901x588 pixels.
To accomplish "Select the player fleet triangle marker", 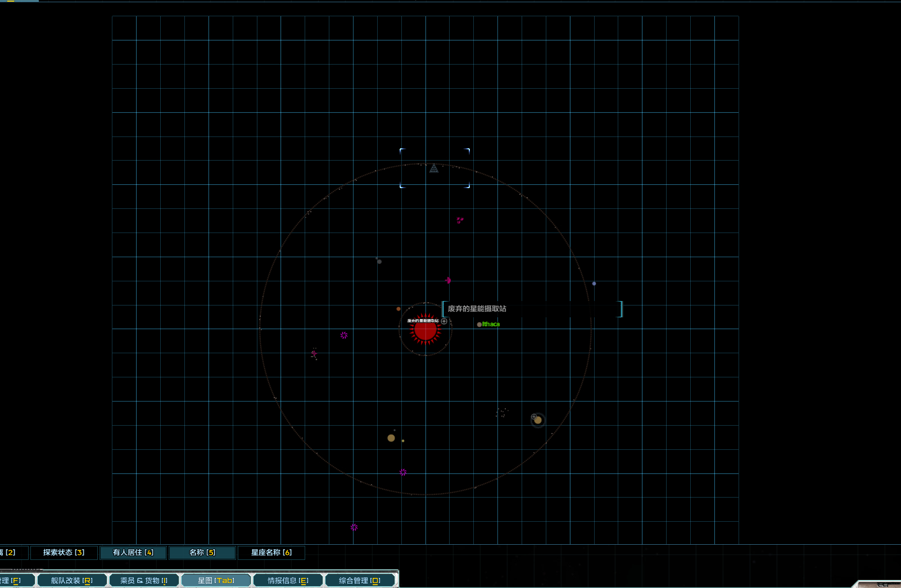I will tap(434, 168).
